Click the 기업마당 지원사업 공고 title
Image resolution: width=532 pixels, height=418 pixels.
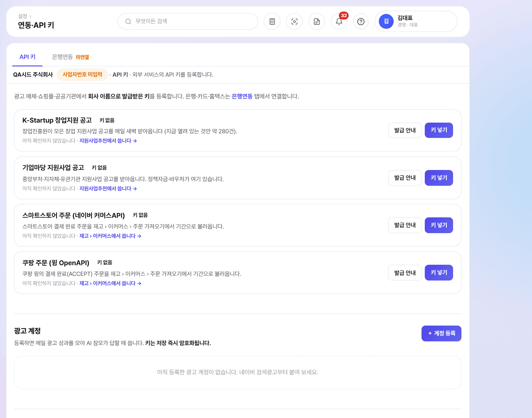53,168
